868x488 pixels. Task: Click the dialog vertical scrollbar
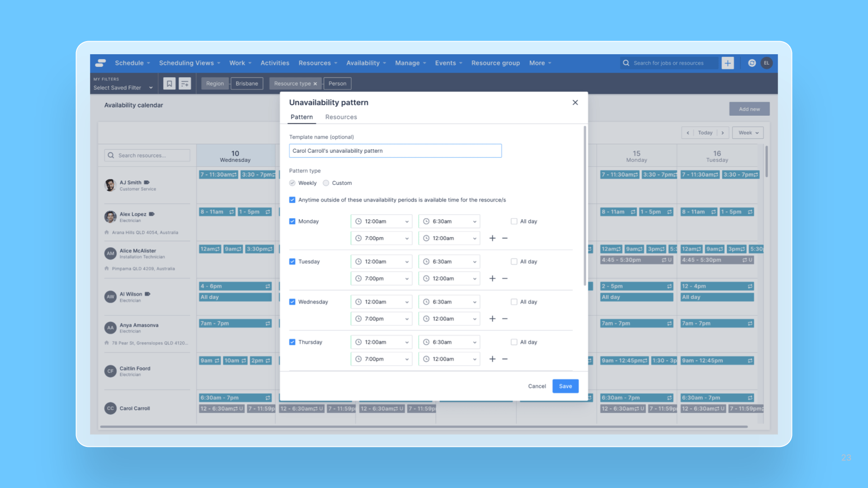[x=585, y=206]
